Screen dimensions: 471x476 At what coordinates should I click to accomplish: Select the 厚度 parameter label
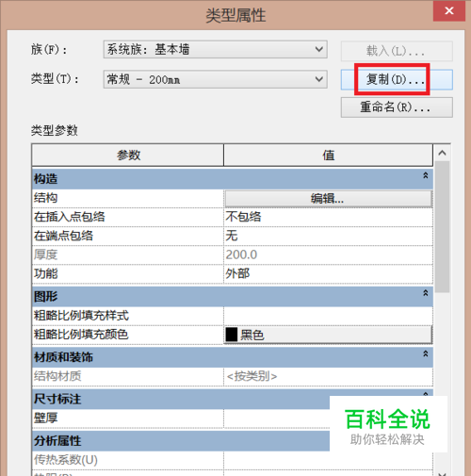[46, 254]
